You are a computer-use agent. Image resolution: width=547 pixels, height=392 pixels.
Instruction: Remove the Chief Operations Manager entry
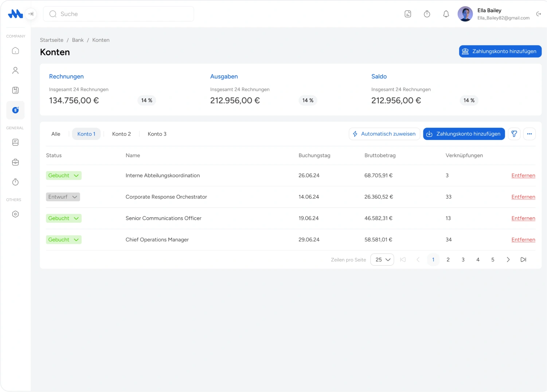click(523, 240)
